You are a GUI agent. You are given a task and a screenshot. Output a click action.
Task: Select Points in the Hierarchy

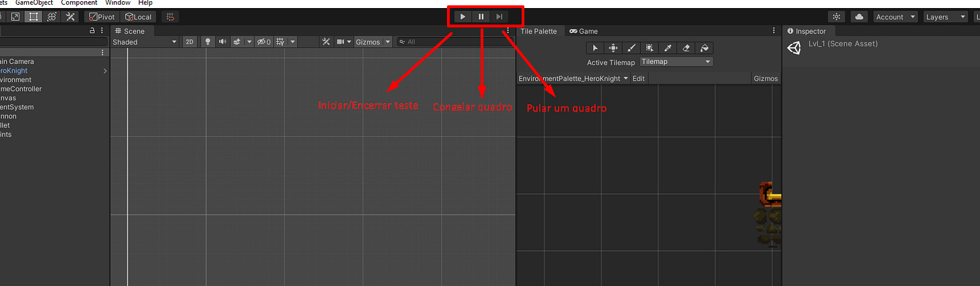(7, 134)
